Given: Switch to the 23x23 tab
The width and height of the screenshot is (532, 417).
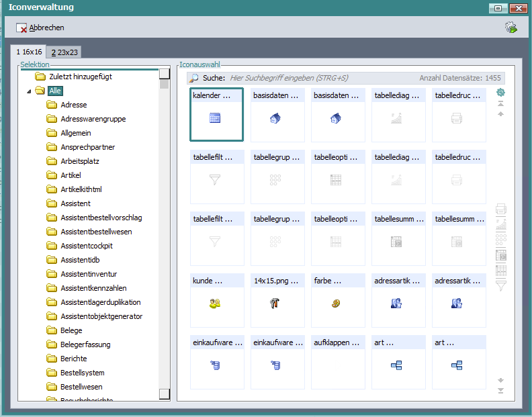Looking at the screenshot, I should (x=64, y=52).
